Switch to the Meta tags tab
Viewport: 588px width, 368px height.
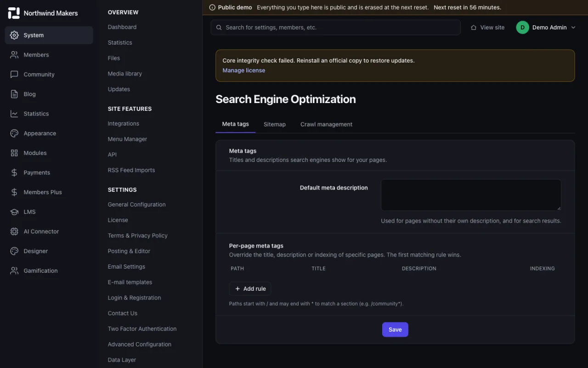(x=235, y=124)
